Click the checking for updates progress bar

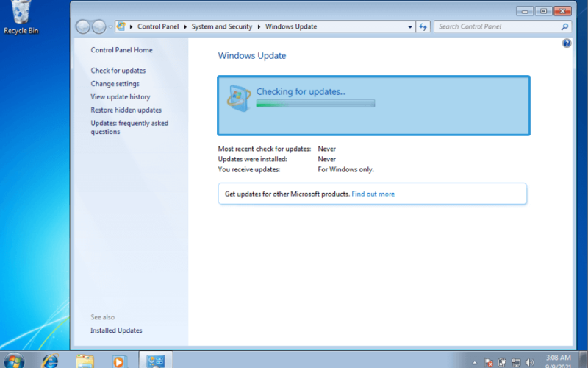[315, 104]
